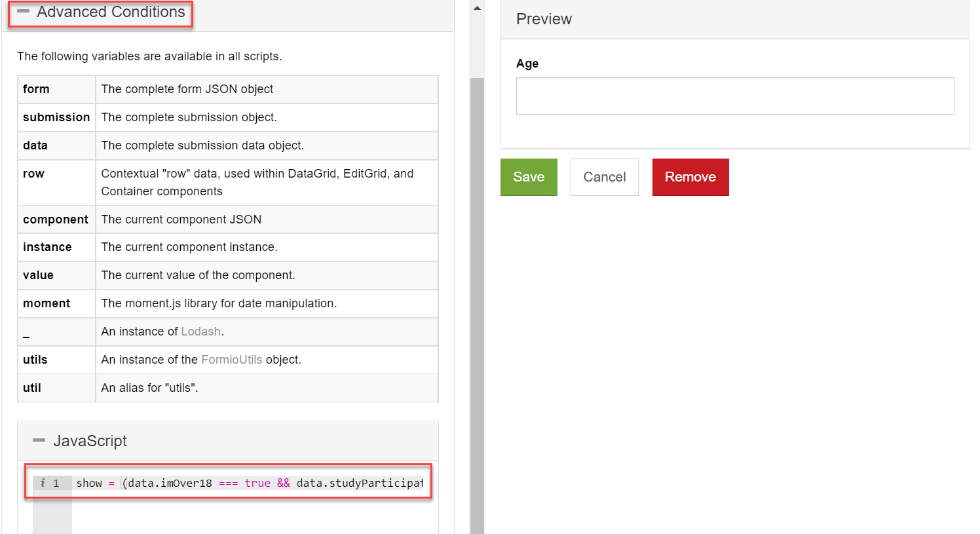Click the 'component' variable name cell
This screenshot has height=534, width=980.
point(56,219)
